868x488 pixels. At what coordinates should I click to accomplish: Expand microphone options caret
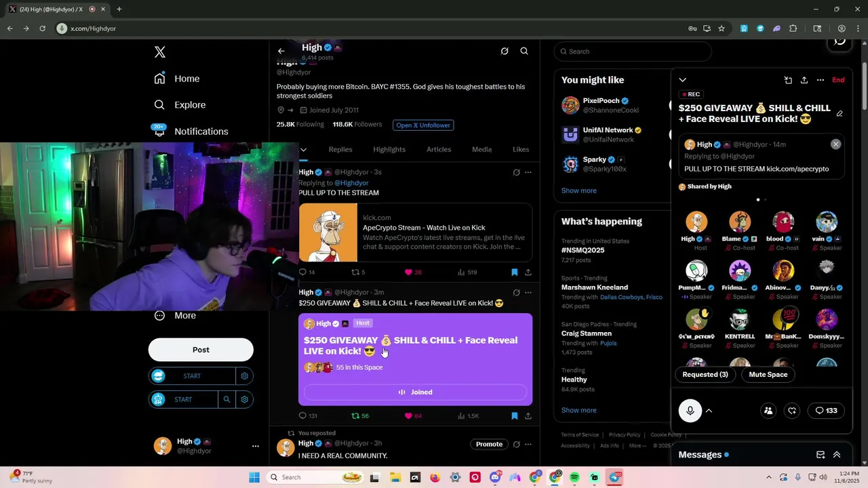pyautogui.click(x=709, y=411)
